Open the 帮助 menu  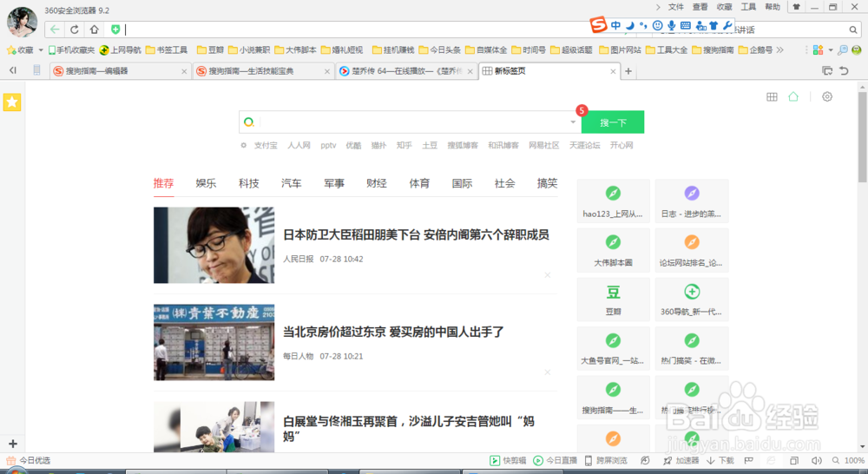point(773,7)
